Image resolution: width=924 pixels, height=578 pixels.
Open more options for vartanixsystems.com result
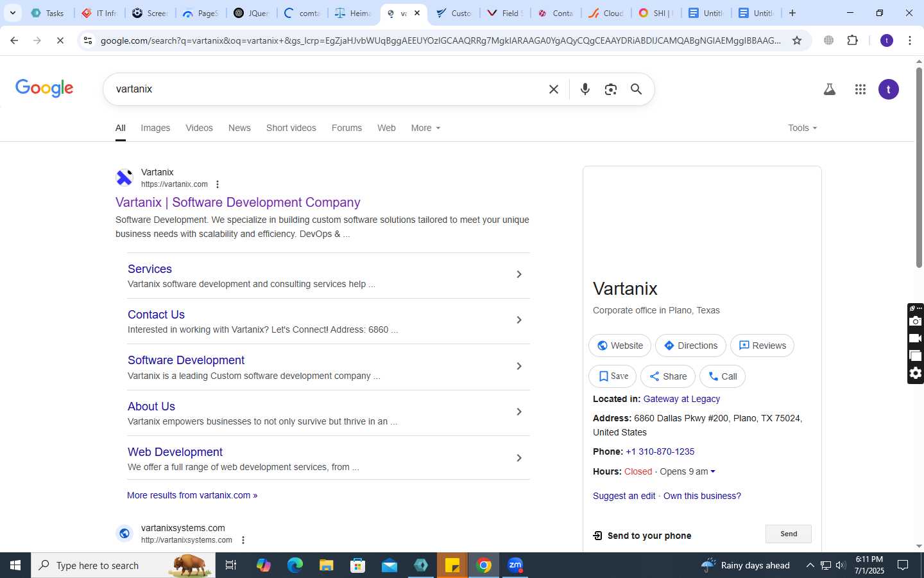243,540
